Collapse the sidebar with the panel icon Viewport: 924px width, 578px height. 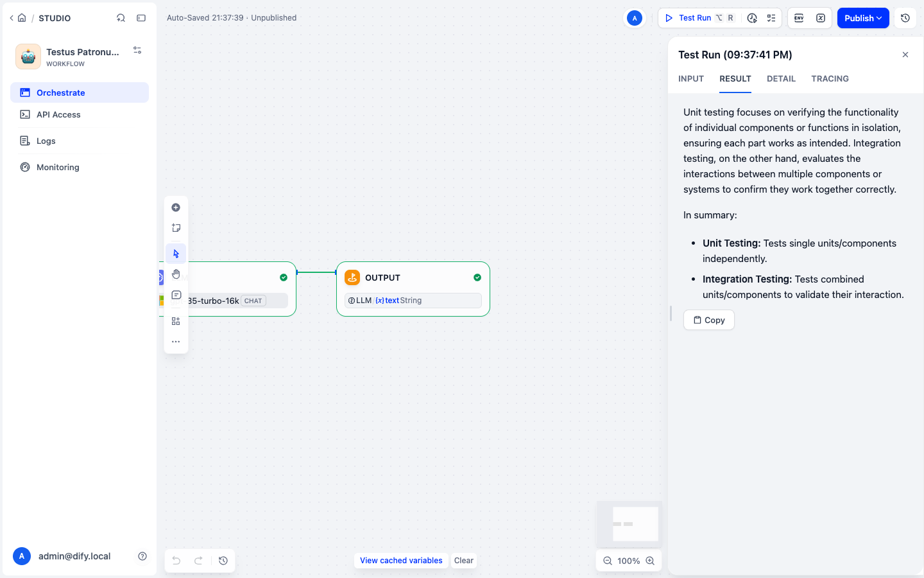(141, 18)
